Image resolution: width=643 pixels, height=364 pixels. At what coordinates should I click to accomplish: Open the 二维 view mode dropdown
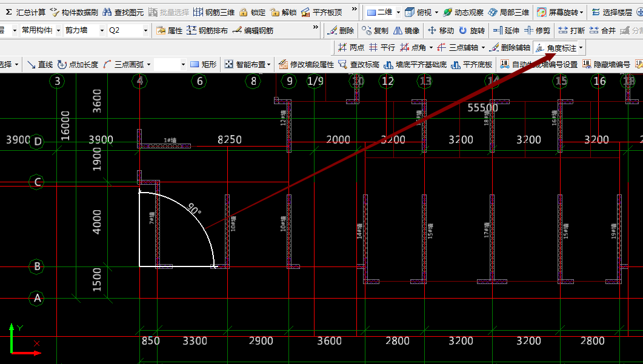pos(398,12)
